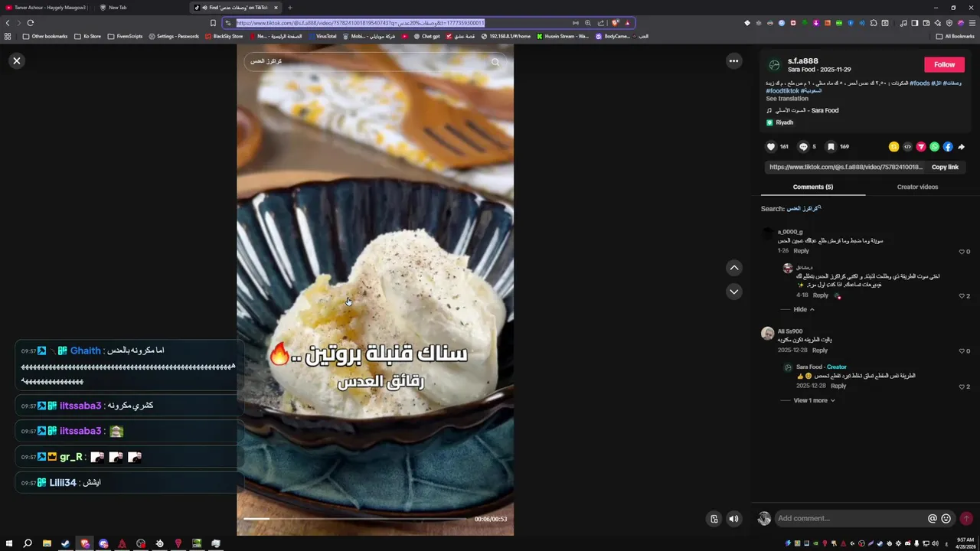This screenshot has height=551, width=980.
Task: Open the Other bookmarks folder
Action: pos(45,36)
